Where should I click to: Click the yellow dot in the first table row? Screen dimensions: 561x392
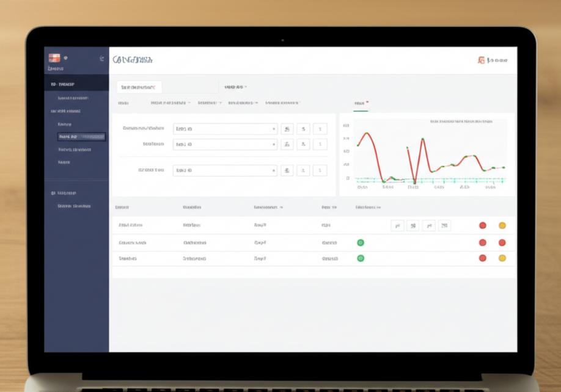click(x=502, y=225)
